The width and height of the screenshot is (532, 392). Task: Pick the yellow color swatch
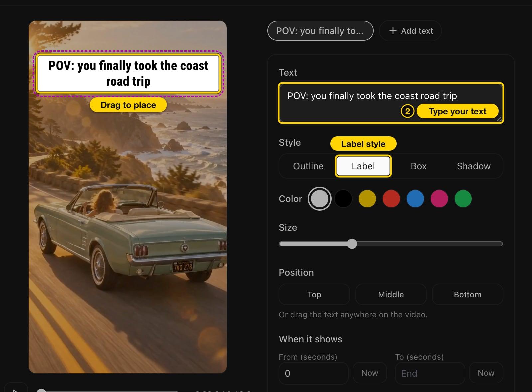point(367,199)
